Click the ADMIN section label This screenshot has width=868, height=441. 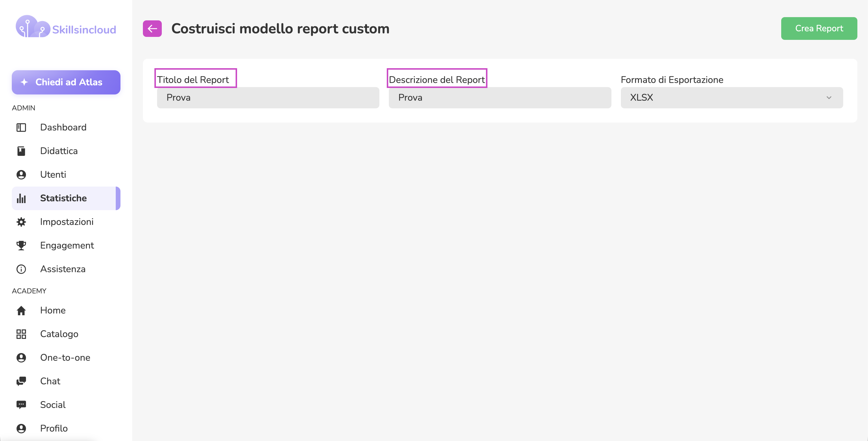(24, 108)
